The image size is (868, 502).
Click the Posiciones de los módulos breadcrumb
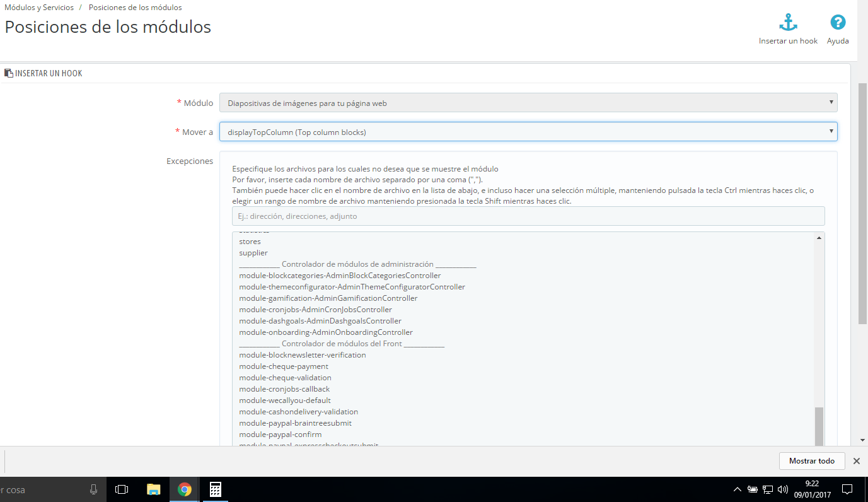point(136,8)
